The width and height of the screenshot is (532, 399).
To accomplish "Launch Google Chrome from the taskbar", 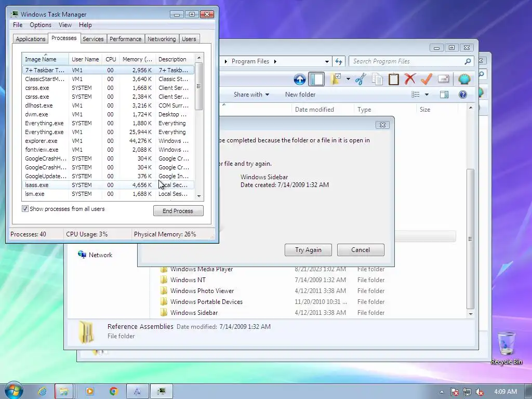I will (x=114, y=392).
